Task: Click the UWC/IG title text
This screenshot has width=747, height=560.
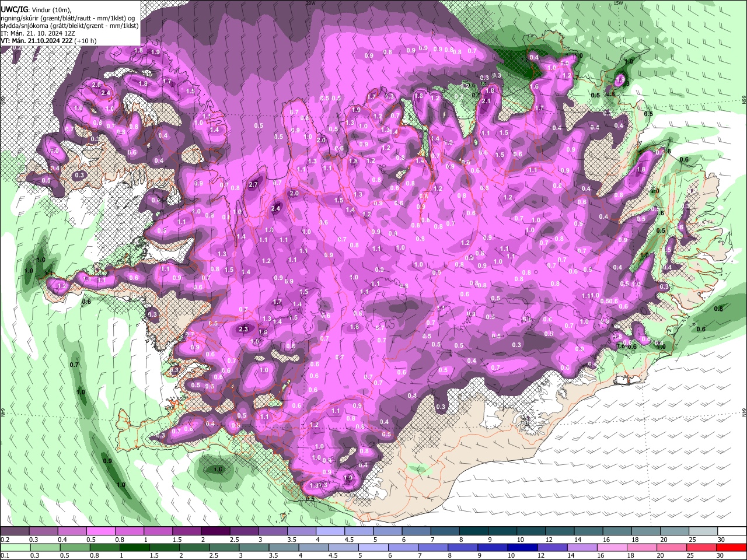Action: [x=15, y=10]
